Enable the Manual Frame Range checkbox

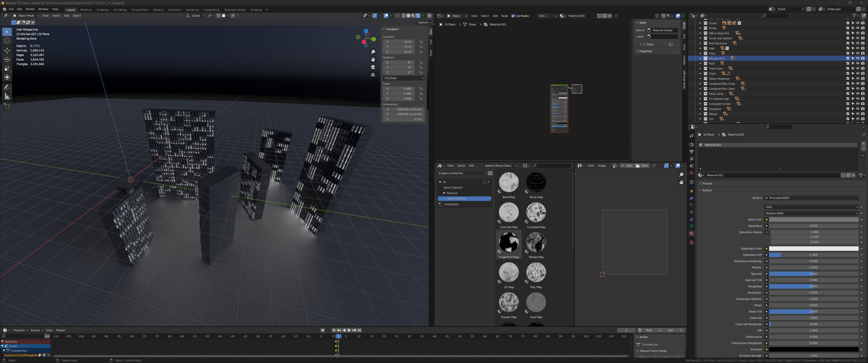click(638, 351)
